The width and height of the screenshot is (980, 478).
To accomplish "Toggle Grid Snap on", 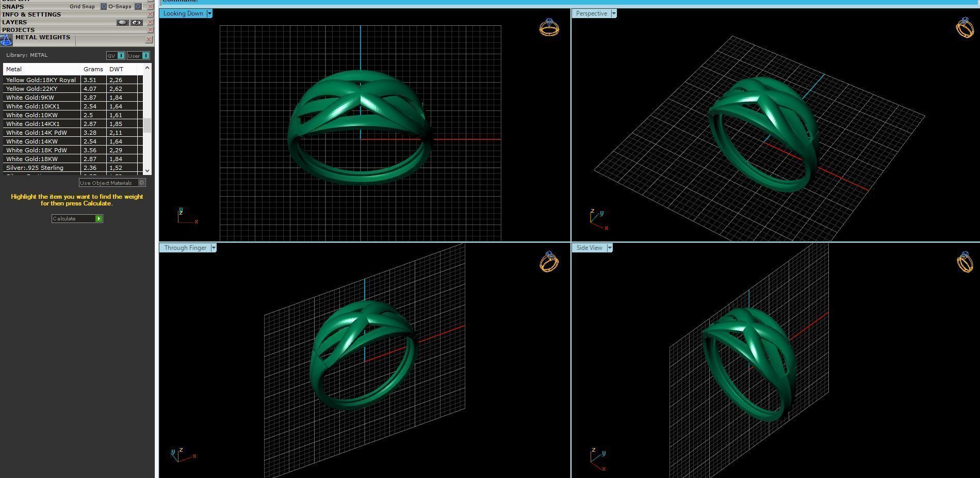I will tap(104, 7).
